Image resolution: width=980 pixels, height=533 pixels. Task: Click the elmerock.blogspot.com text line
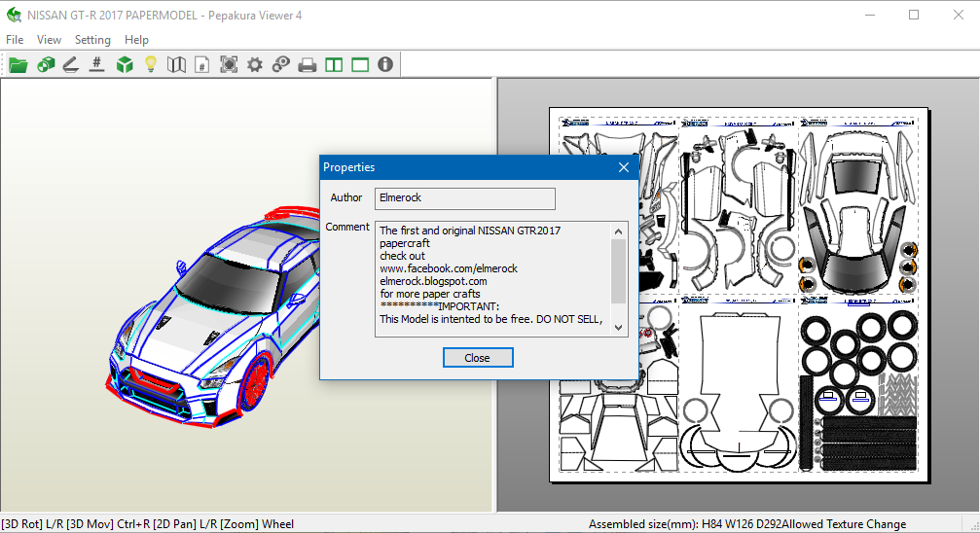click(x=433, y=281)
